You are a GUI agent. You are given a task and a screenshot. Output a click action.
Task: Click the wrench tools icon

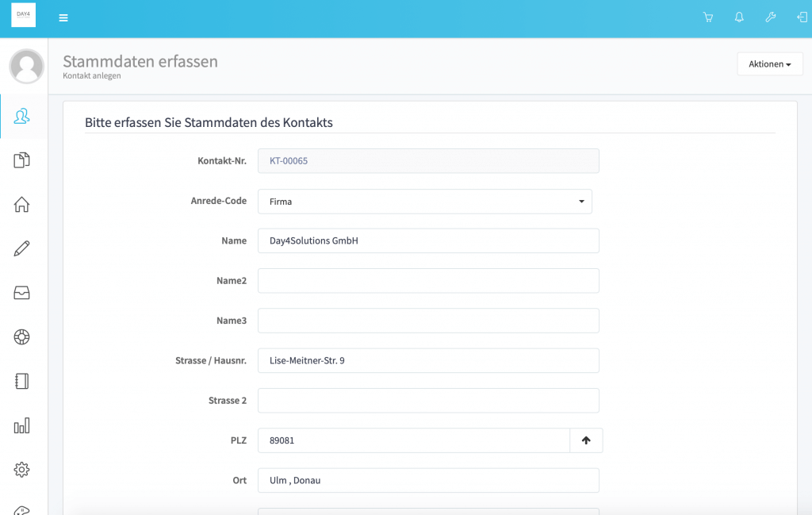[770, 17]
